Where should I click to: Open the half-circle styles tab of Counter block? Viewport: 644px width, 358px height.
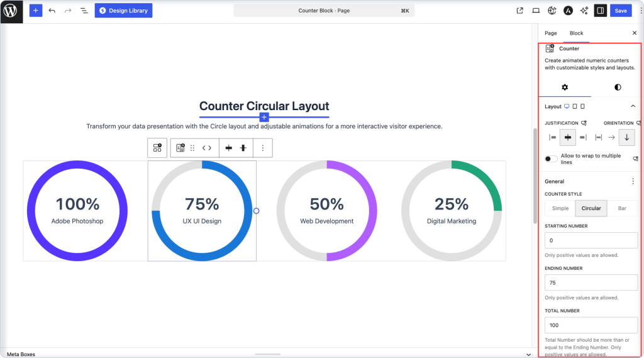tap(618, 87)
